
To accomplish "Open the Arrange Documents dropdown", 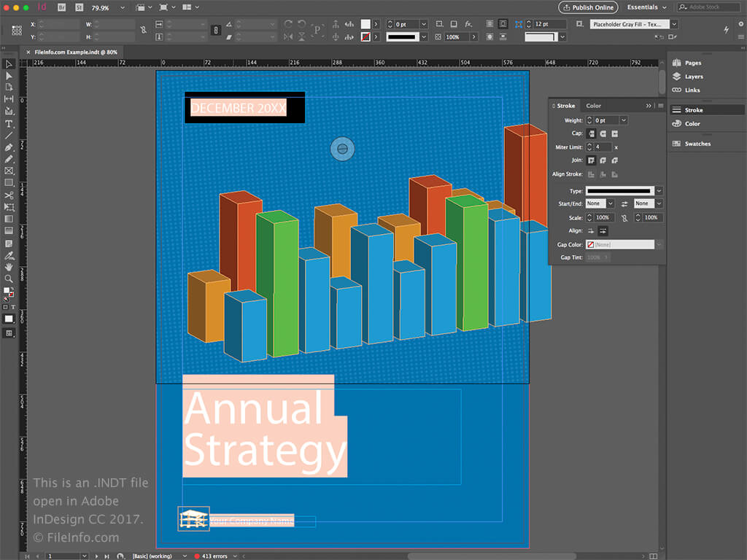I will click(190, 7).
